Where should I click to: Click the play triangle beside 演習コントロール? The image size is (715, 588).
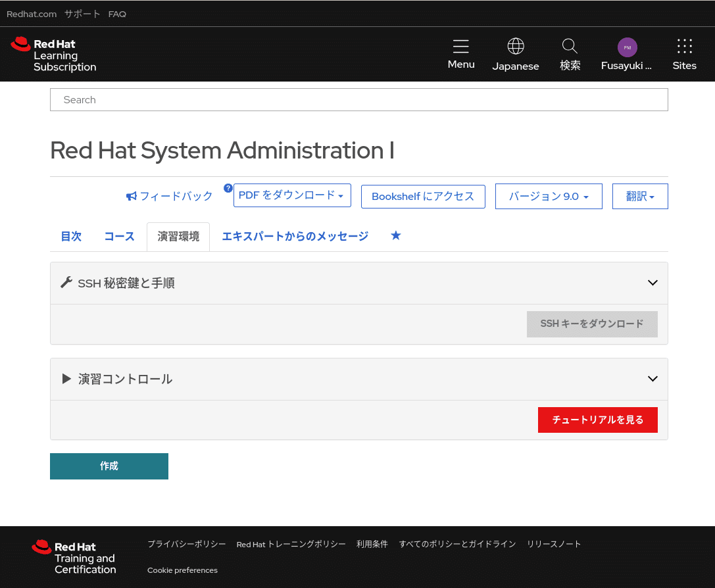pyautogui.click(x=66, y=379)
